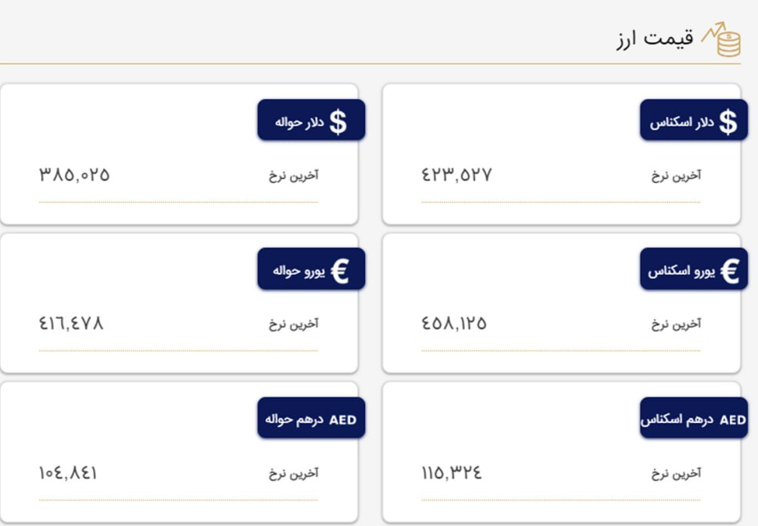Click the dirham transfer rate ۱۰۴,۸۴۱
The height and width of the screenshot is (526, 758).
[68, 472]
